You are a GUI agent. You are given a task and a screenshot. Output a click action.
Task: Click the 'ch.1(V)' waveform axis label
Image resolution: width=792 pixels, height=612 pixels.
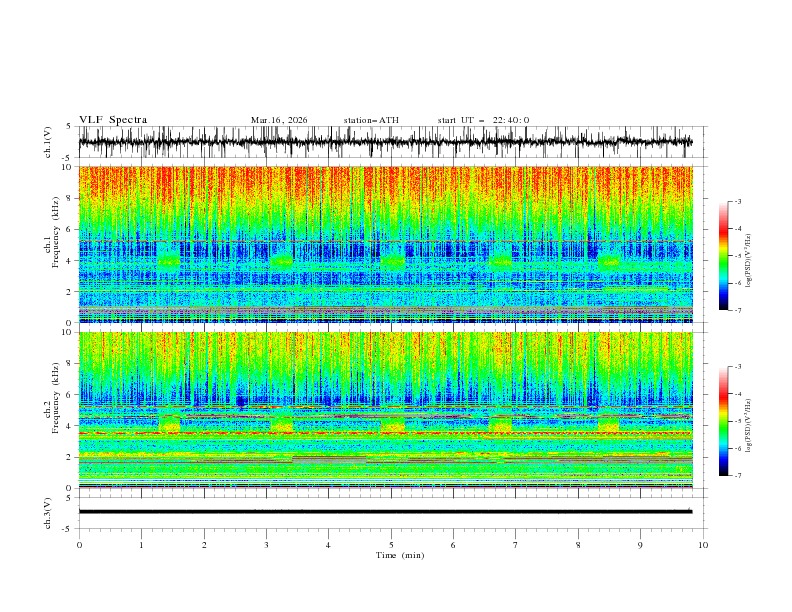pos(48,142)
